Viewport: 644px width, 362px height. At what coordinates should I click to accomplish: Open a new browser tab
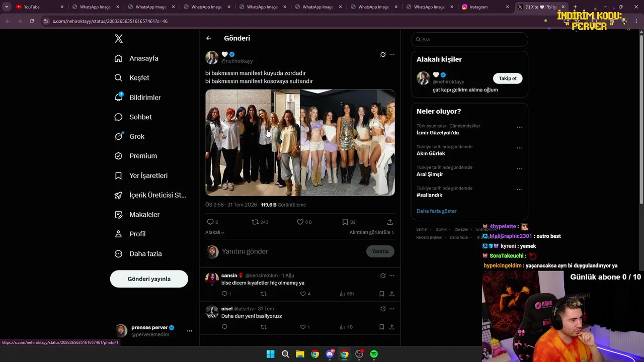click(575, 7)
